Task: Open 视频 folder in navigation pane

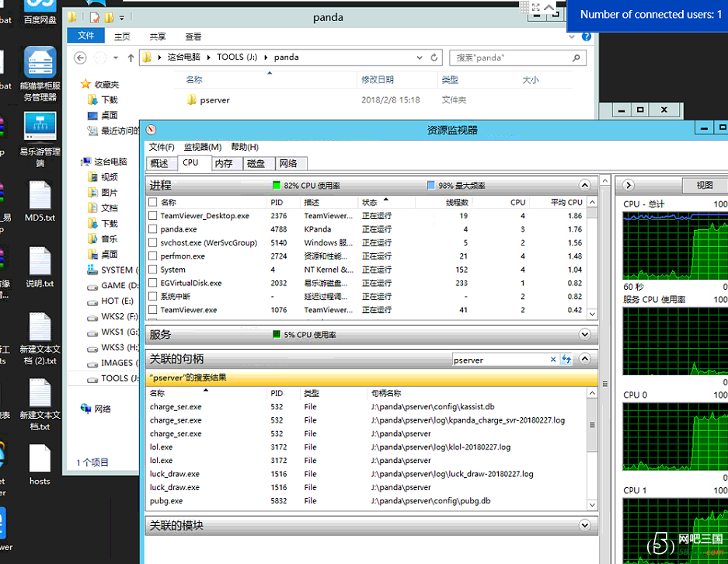Action: click(x=103, y=177)
